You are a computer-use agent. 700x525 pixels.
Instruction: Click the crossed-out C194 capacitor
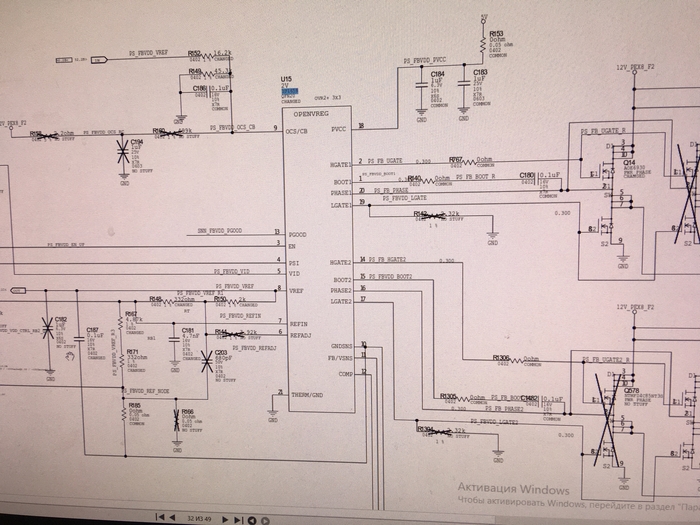[x=123, y=151]
